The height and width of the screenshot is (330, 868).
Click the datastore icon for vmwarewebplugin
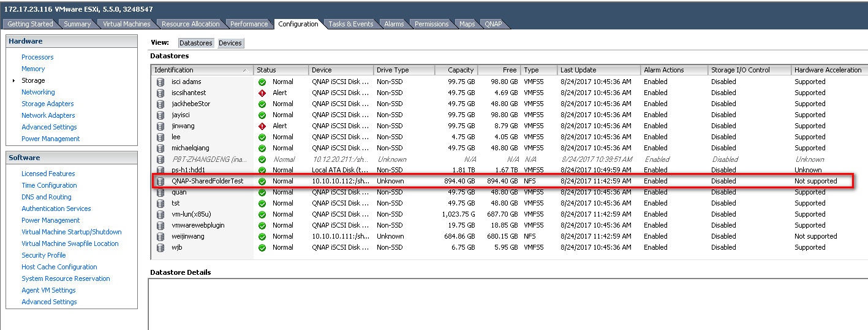[160, 225]
